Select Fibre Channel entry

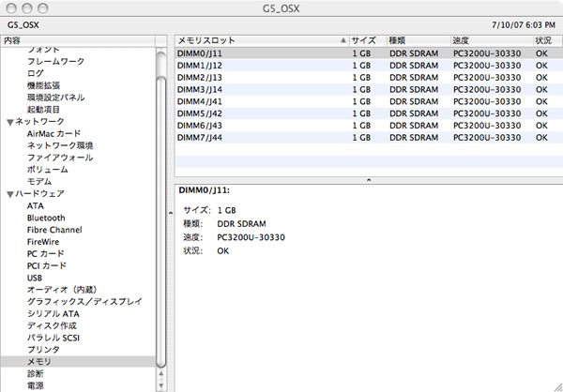click(54, 230)
